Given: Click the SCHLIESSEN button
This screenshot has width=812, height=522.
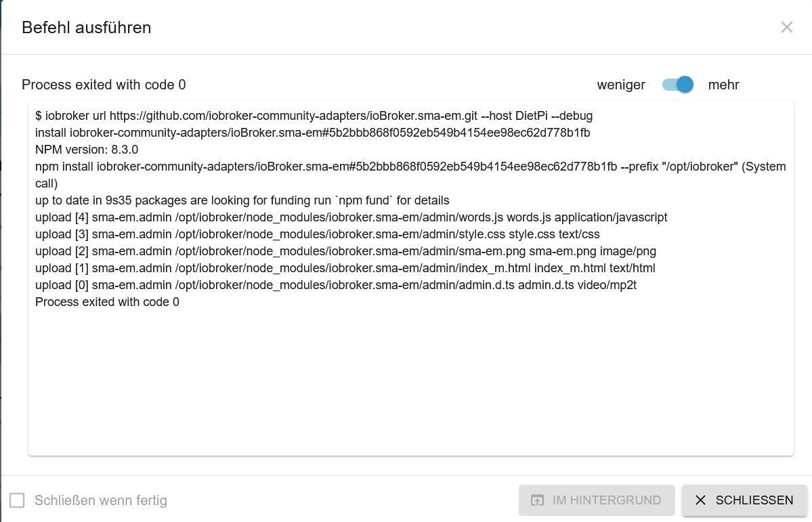Looking at the screenshot, I should pos(744,500).
